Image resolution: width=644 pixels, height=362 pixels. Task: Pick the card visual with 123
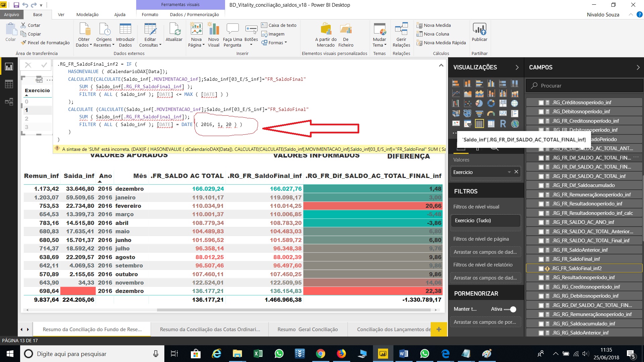tap(503, 114)
